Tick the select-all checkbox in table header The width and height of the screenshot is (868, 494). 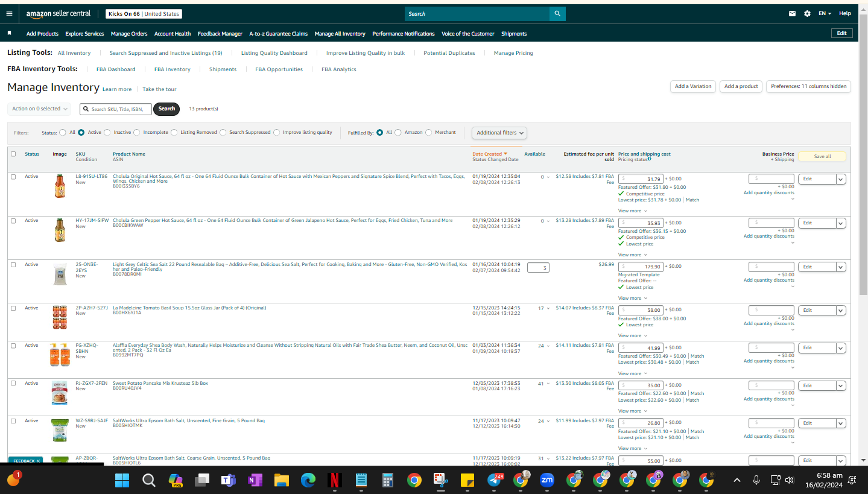coord(13,154)
